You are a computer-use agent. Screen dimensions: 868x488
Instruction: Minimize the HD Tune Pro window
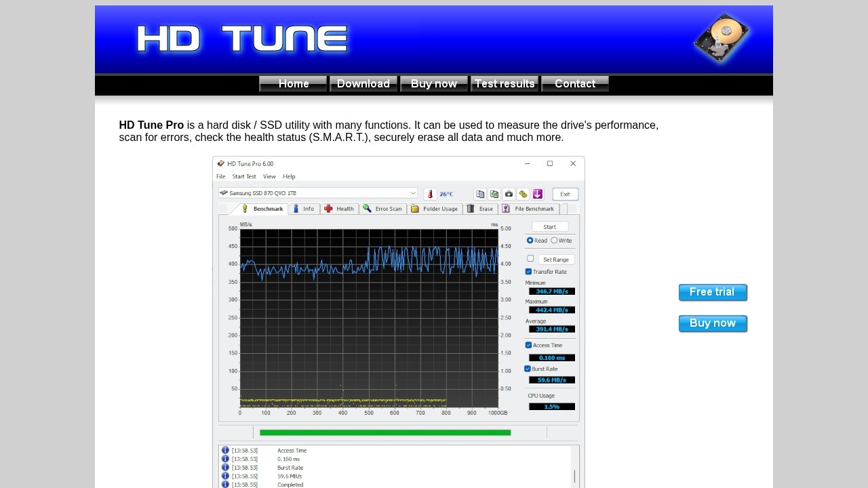(528, 163)
